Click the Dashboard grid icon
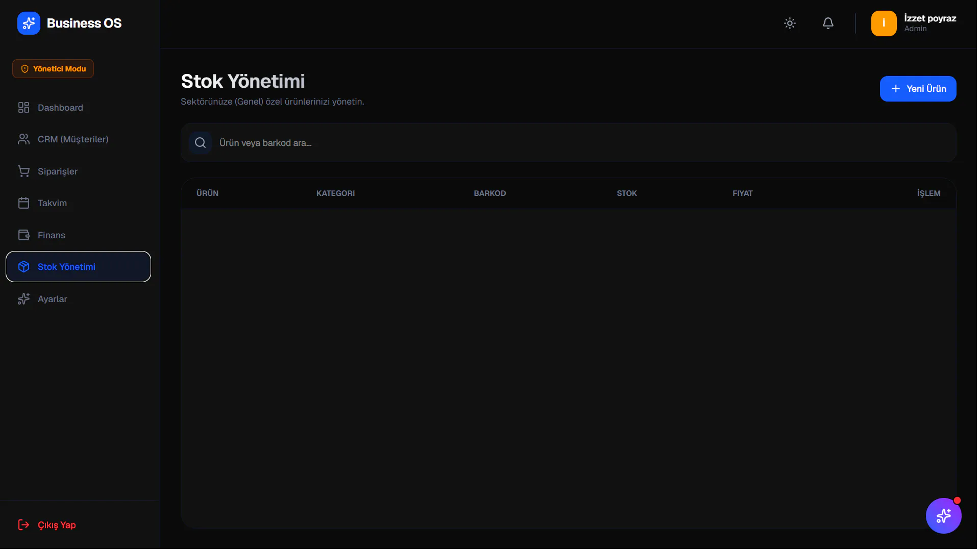The height and width of the screenshot is (551, 980). [x=23, y=108]
